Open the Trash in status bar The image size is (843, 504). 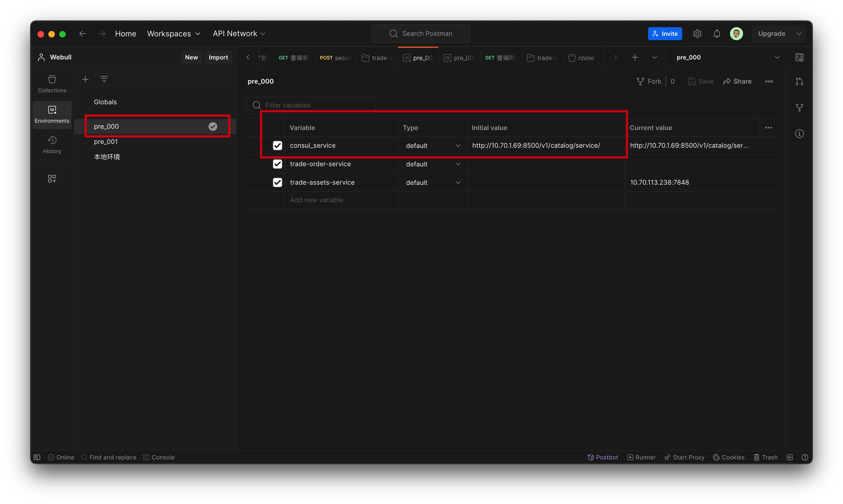click(766, 457)
